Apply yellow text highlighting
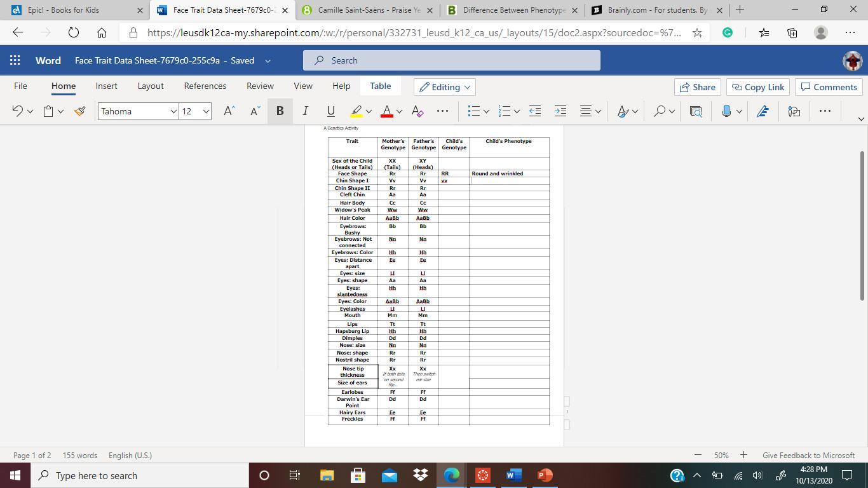The image size is (868, 488). point(356,111)
